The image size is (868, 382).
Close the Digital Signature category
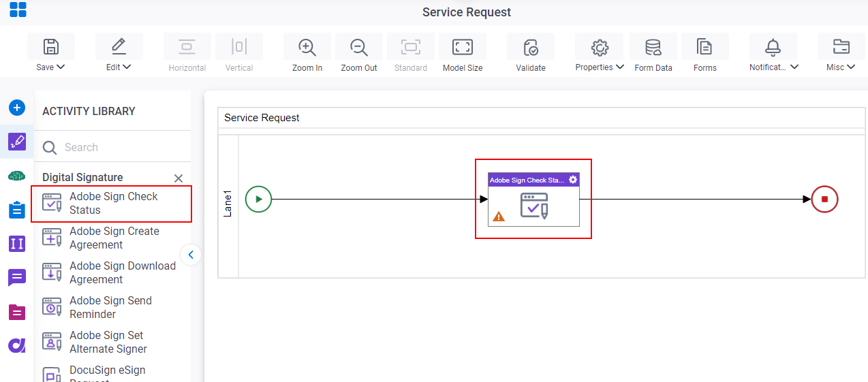click(x=179, y=178)
